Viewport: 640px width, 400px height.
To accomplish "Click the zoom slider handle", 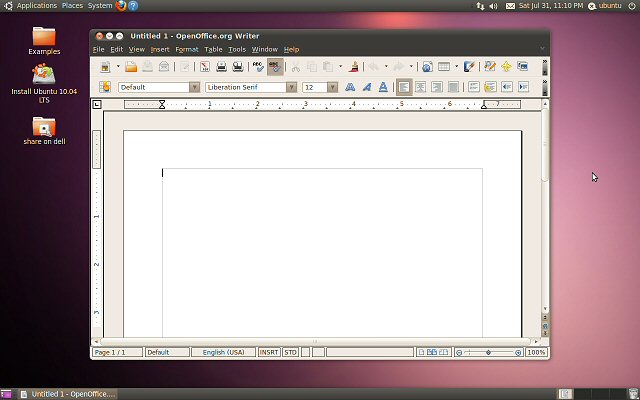I will 488,352.
